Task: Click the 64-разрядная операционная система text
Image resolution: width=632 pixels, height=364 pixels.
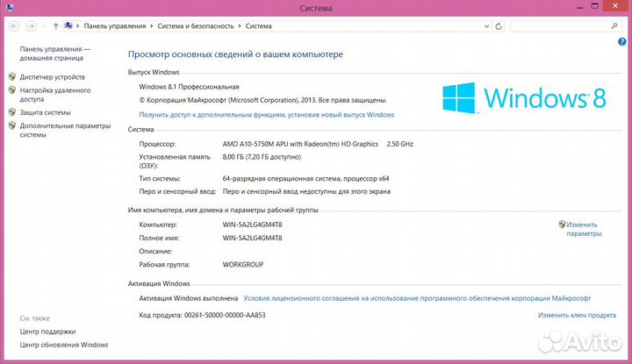Action: (x=306, y=178)
